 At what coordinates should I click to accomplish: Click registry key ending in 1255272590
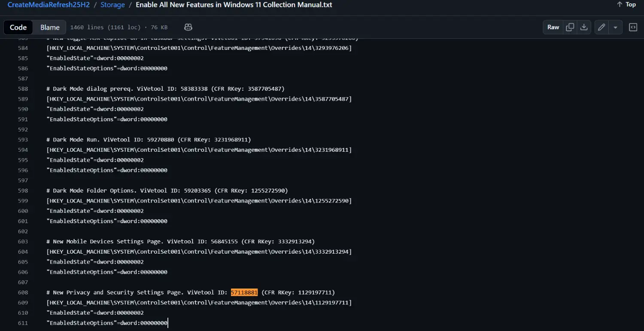click(x=199, y=201)
